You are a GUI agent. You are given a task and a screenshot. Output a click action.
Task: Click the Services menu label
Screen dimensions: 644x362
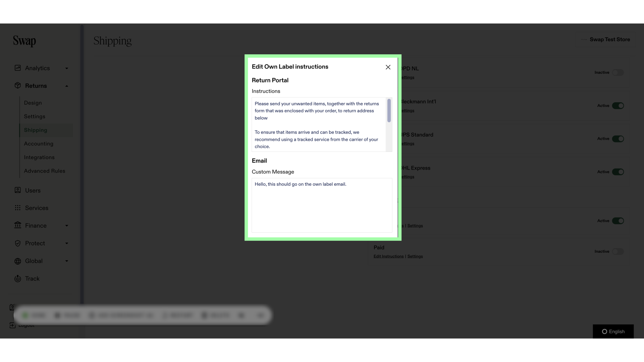point(37,208)
